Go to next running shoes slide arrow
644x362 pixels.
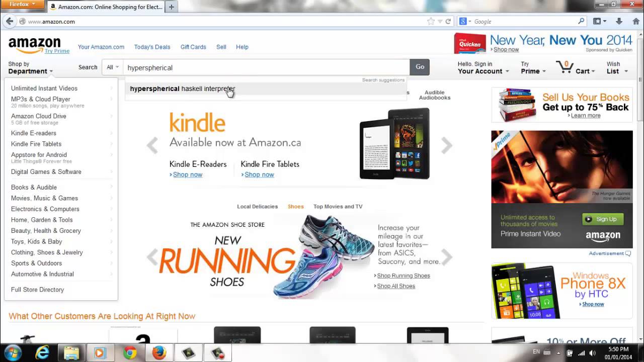(447, 257)
